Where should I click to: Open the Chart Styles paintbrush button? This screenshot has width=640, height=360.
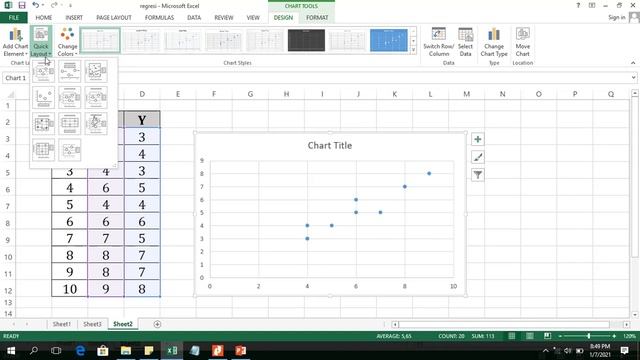478,157
